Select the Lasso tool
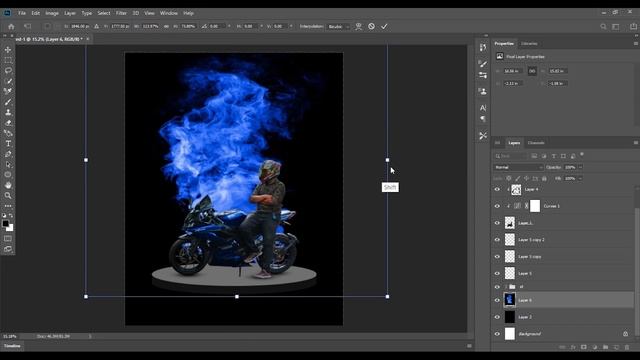This screenshot has width=640, height=360. 8,71
